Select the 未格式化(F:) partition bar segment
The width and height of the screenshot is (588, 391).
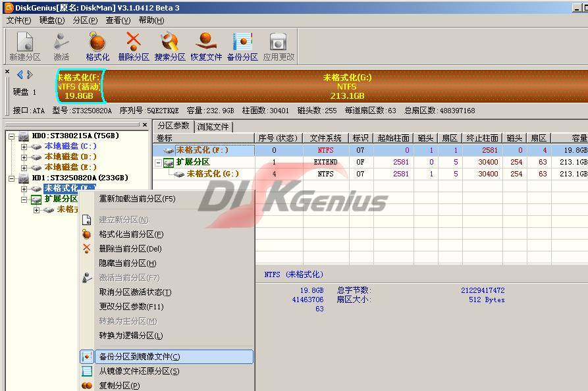point(80,86)
